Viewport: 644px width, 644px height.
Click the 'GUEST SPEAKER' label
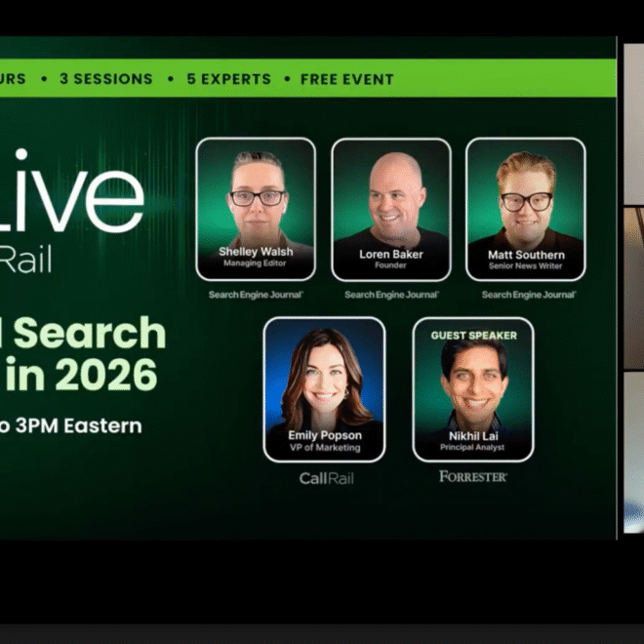[x=473, y=336]
